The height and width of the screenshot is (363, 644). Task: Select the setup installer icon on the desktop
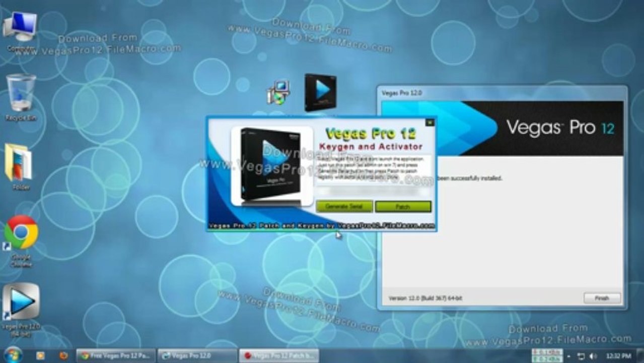(278, 92)
